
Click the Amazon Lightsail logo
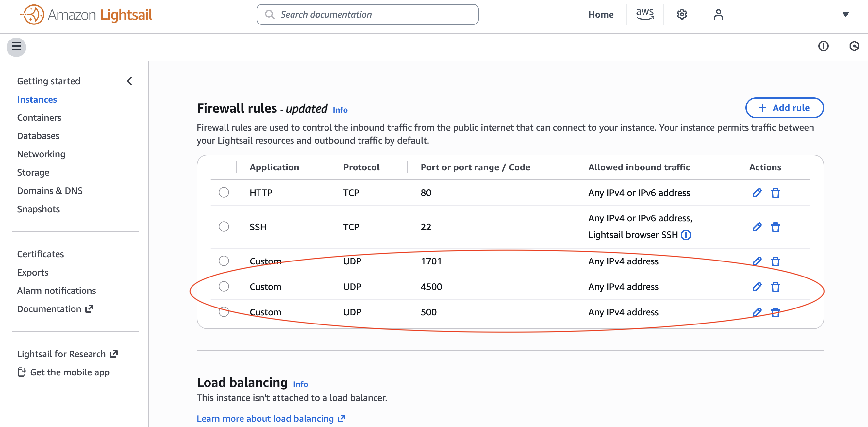[86, 14]
